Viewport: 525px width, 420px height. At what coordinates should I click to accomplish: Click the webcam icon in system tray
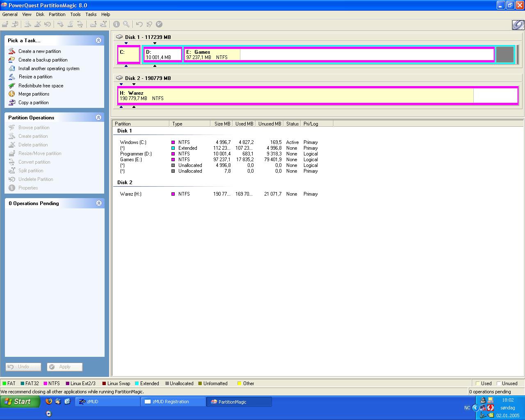tap(483, 400)
